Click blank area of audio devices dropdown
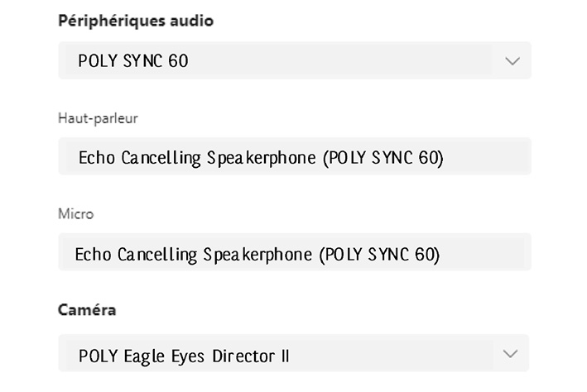 click(x=348, y=61)
